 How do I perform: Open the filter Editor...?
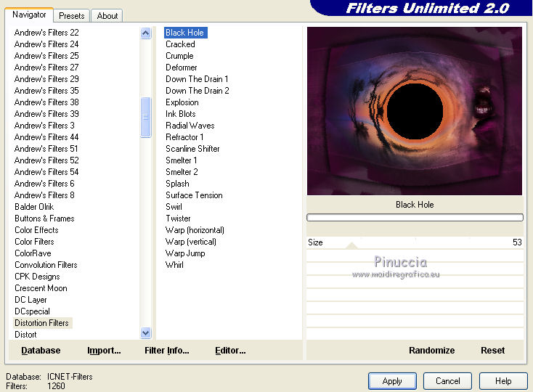(x=230, y=350)
